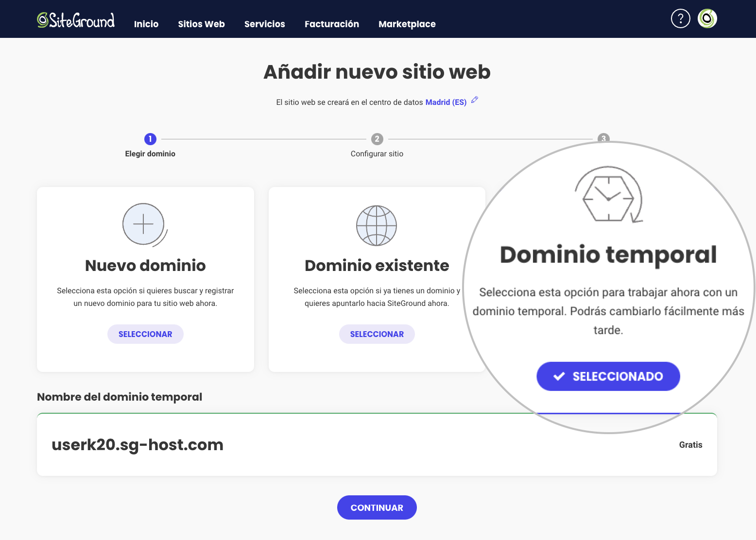Click the Nuevo dominio heading

point(145,266)
